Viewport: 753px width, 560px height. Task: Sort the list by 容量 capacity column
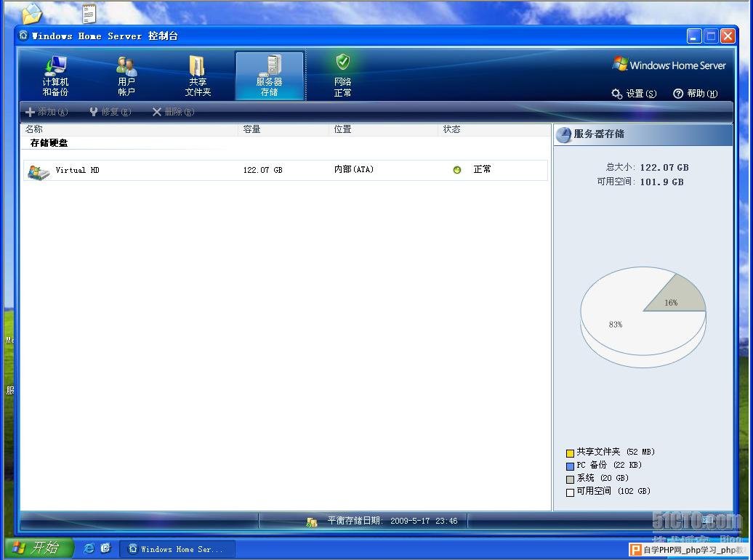[x=283, y=129]
